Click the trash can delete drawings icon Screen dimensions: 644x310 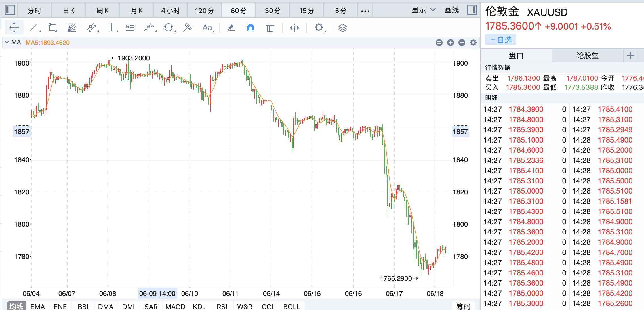tap(270, 28)
